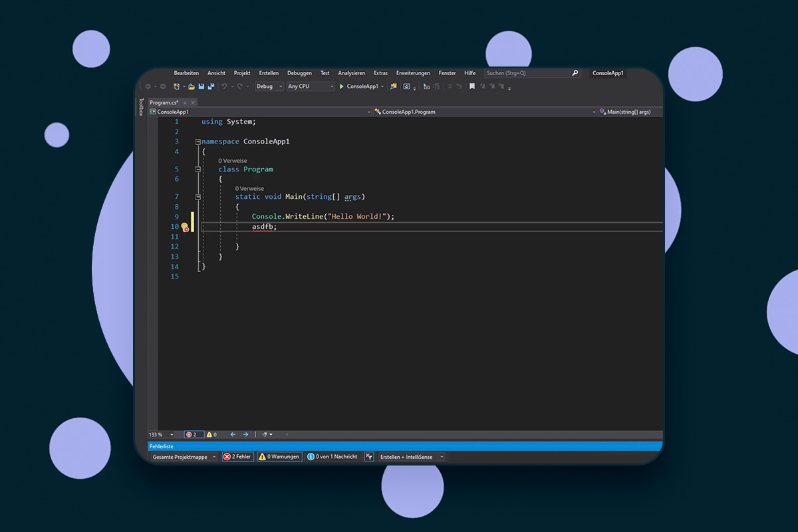Image resolution: width=798 pixels, height=532 pixels.
Task: Click the Suchen (Strg+Q) search box
Action: (x=532, y=73)
